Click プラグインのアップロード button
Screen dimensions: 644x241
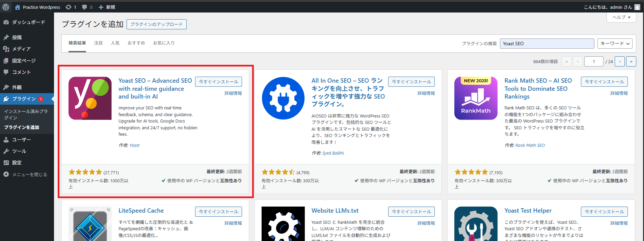click(x=157, y=24)
